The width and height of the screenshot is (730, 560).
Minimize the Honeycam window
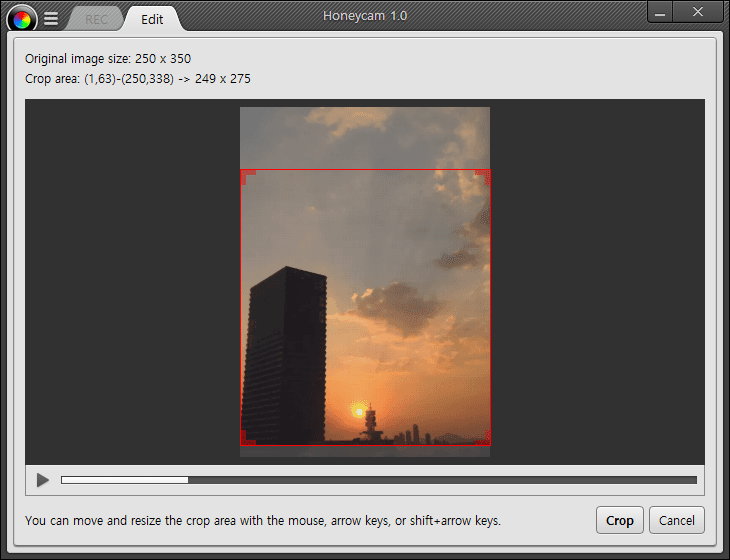point(663,11)
